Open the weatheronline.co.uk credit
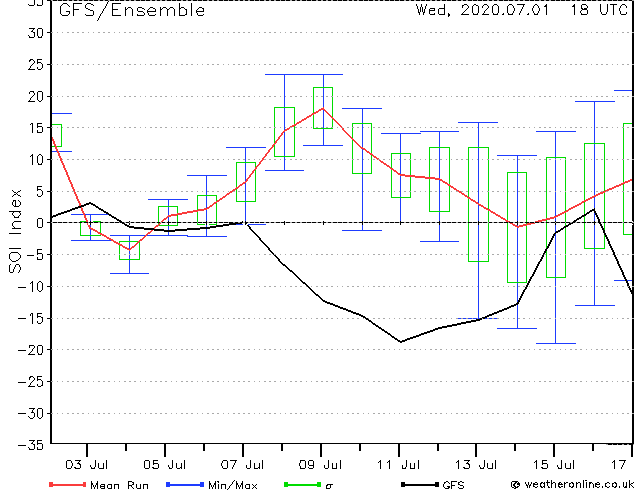634x490 pixels. 572,484
